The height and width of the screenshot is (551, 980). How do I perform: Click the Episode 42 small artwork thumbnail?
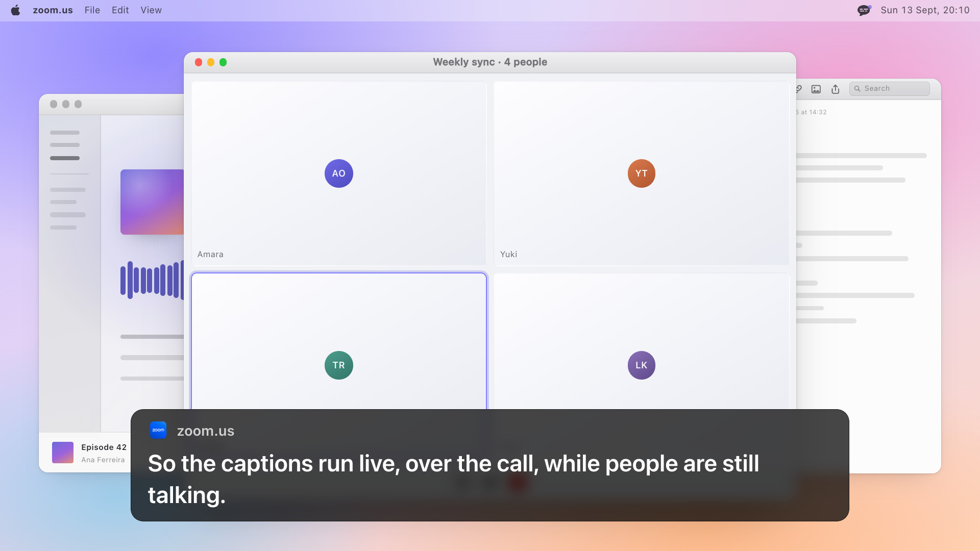click(x=63, y=453)
